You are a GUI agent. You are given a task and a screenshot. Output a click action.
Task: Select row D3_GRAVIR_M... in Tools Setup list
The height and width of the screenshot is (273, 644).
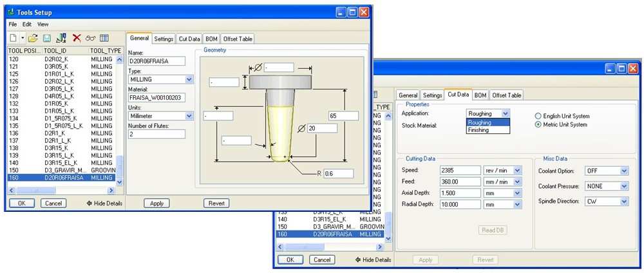pyautogui.click(x=62, y=171)
